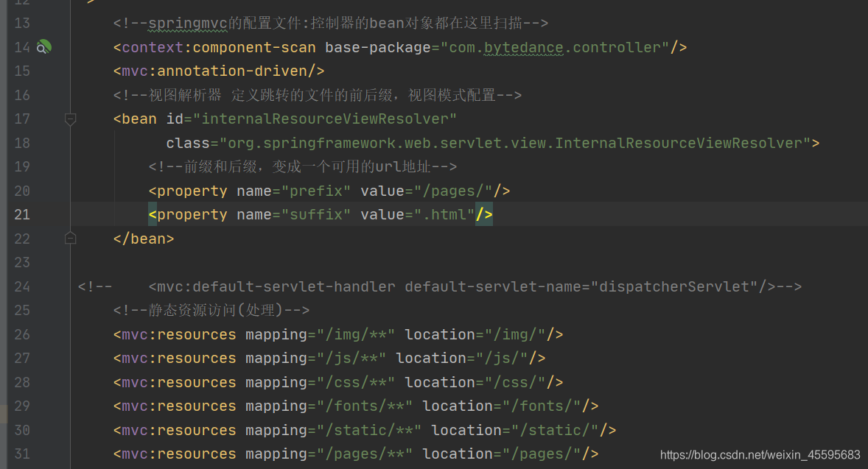Click the "/css/**" mapping value
Viewport: 868px width, 469px height.
[355, 382]
